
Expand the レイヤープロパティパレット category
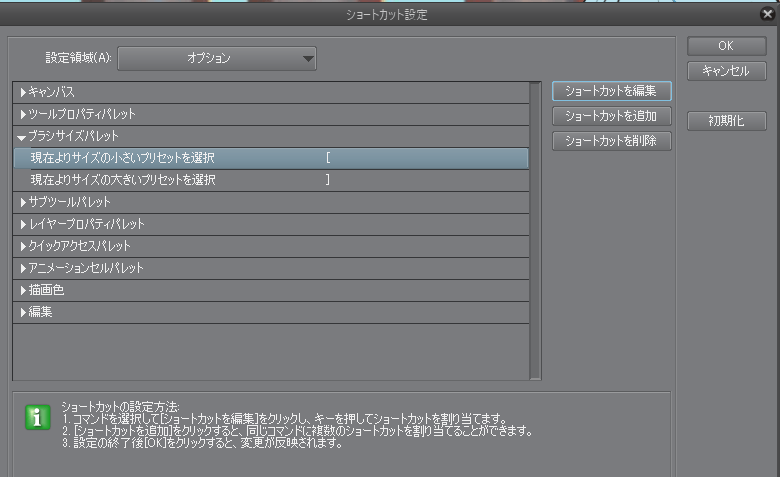pos(23,224)
